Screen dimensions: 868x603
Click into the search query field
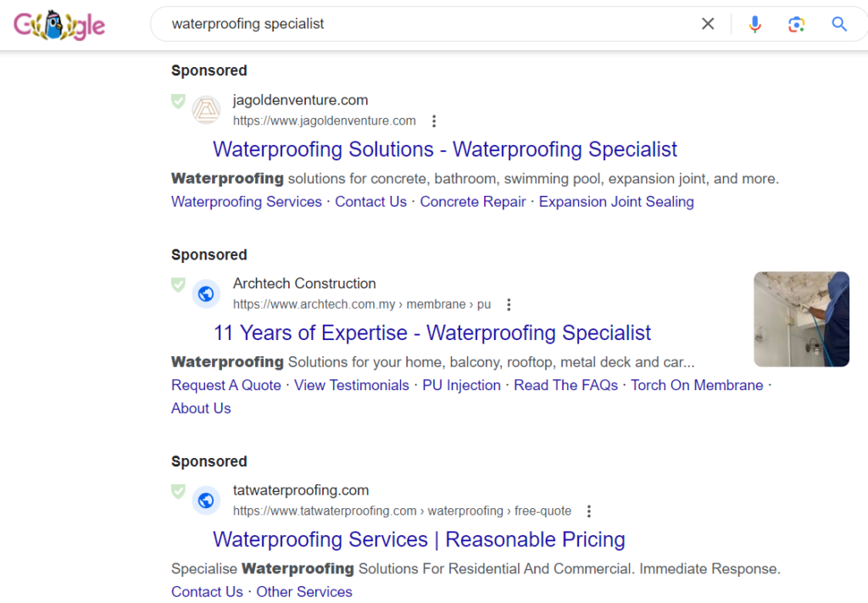pos(424,24)
